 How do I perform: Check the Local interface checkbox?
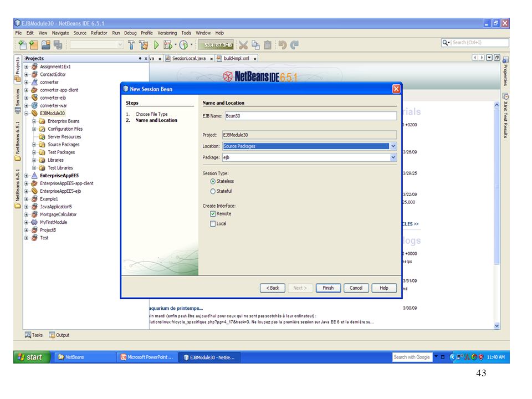point(213,223)
